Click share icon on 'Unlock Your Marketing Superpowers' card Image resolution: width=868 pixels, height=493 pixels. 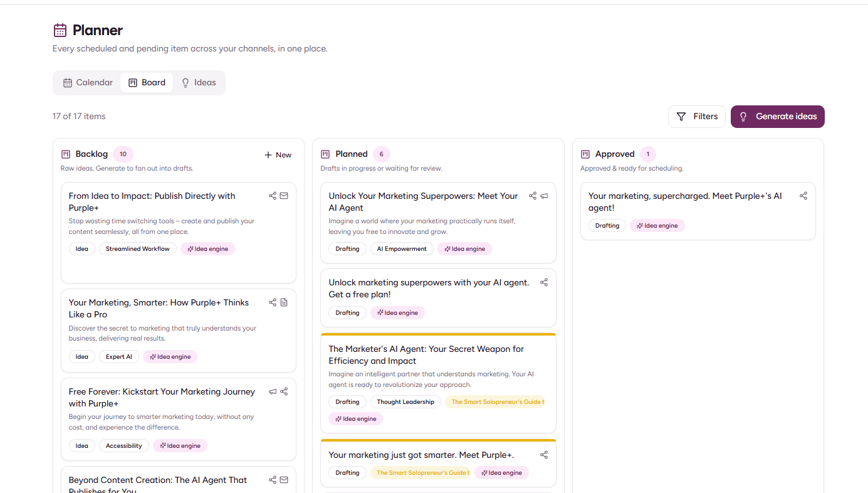pos(533,196)
